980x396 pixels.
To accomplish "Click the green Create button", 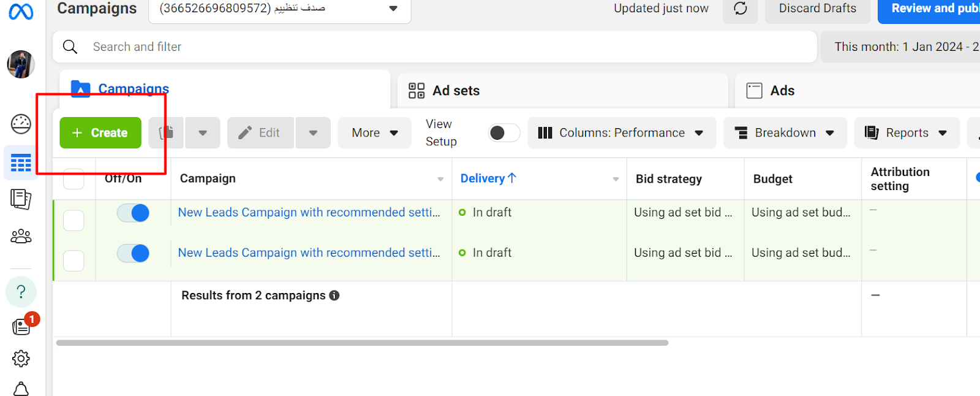I will click(100, 133).
